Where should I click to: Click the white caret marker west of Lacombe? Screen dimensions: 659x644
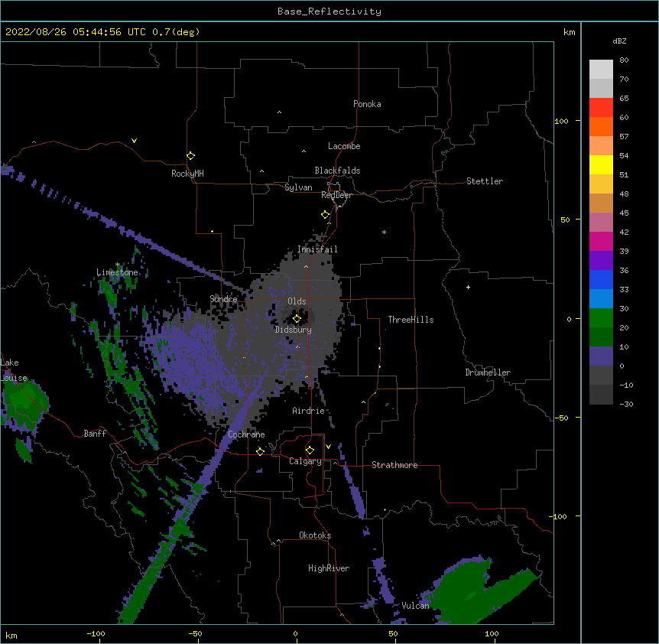(x=304, y=151)
